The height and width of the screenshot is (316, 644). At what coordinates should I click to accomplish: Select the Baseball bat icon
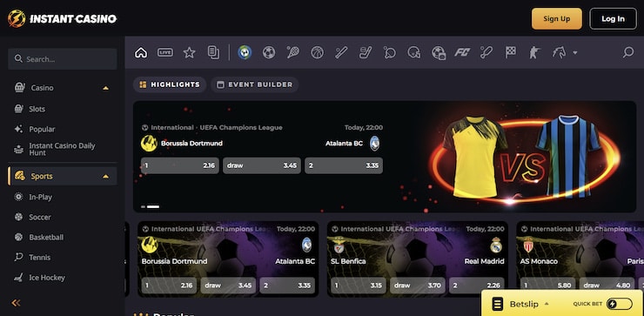(x=341, y=52)
